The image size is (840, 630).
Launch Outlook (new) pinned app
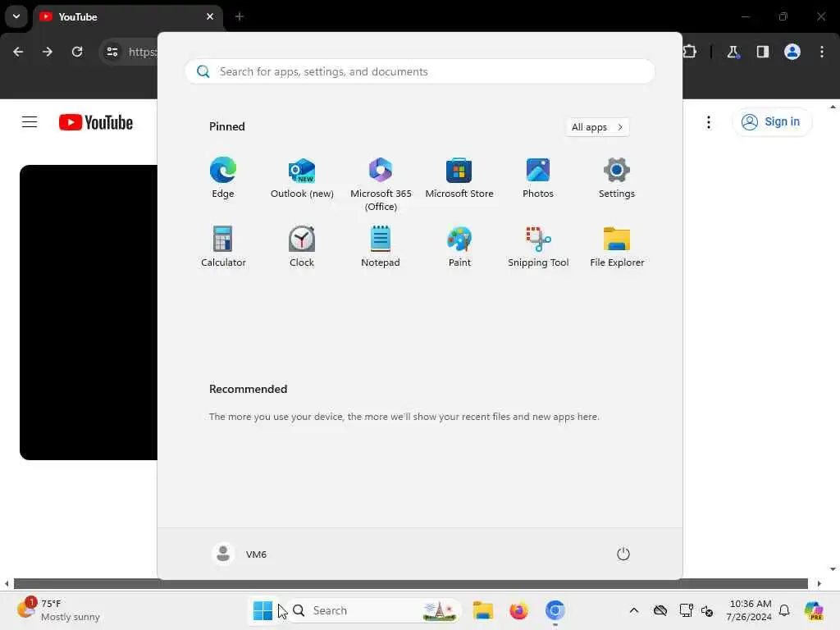(x=302, y=178)
